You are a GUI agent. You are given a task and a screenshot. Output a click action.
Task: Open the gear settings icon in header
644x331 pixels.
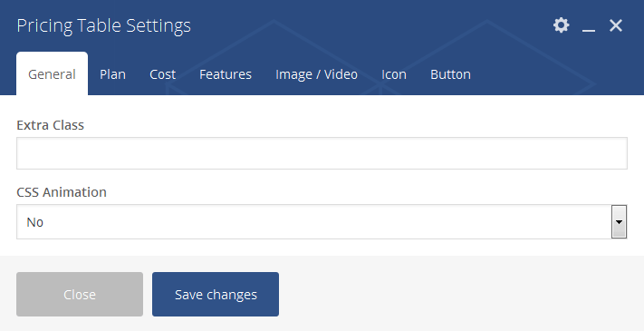561,25
